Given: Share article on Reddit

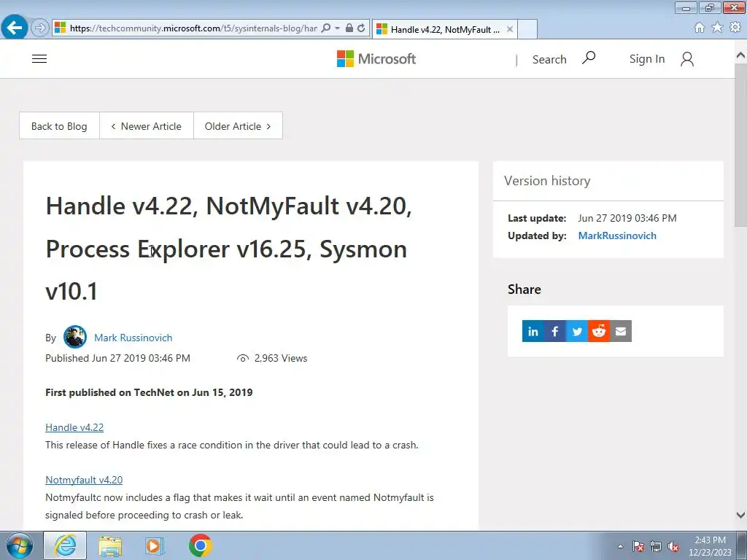Looking at the screenshot, I should pyautogui.click(x=599, y=331).
